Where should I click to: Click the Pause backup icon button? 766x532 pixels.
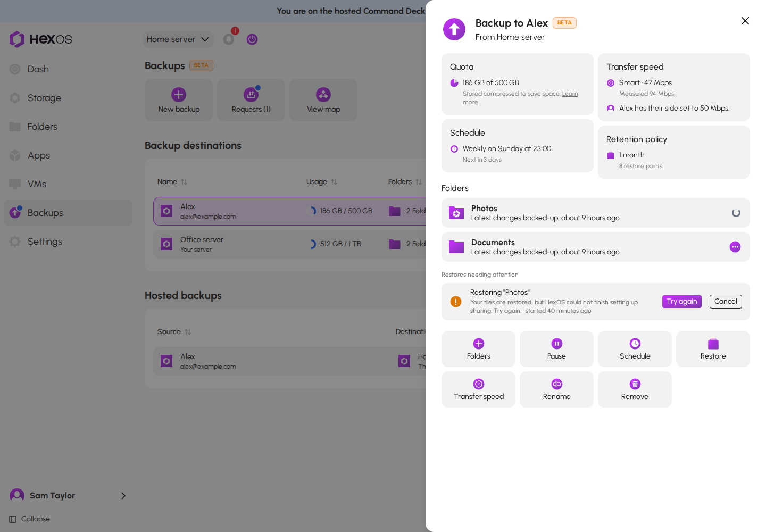556,349
